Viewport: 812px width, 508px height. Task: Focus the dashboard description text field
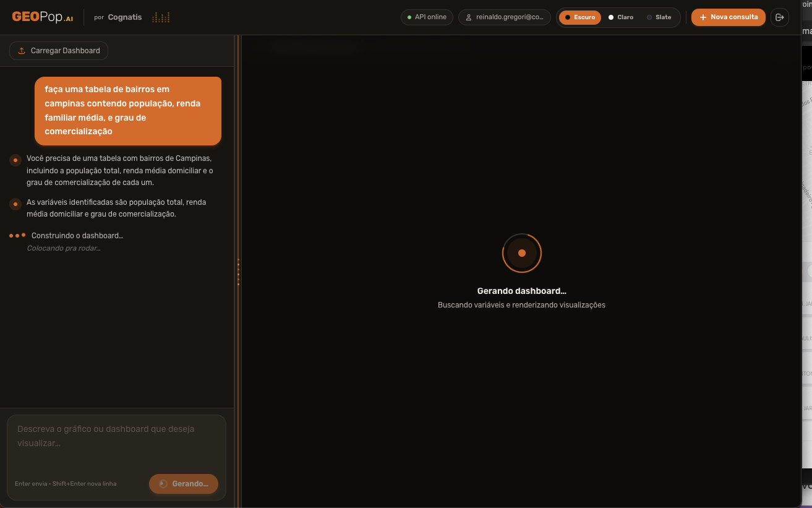pos(117,443)
